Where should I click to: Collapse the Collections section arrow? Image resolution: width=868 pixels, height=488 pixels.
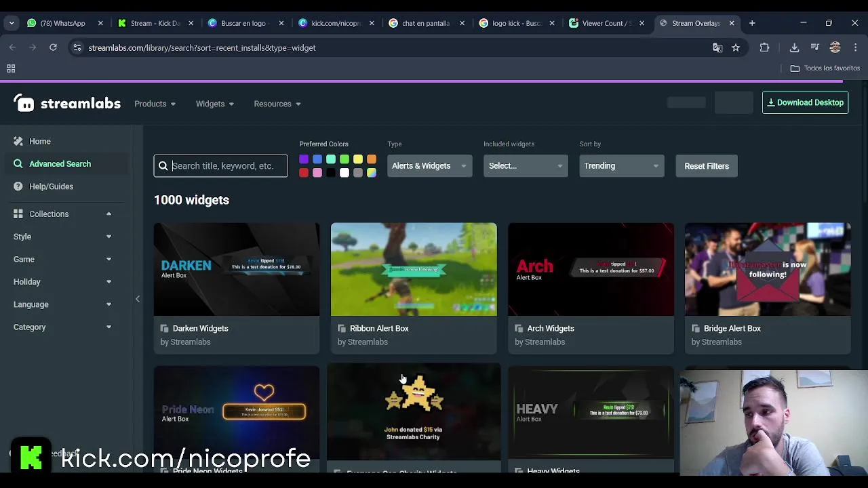pos(108,214)
